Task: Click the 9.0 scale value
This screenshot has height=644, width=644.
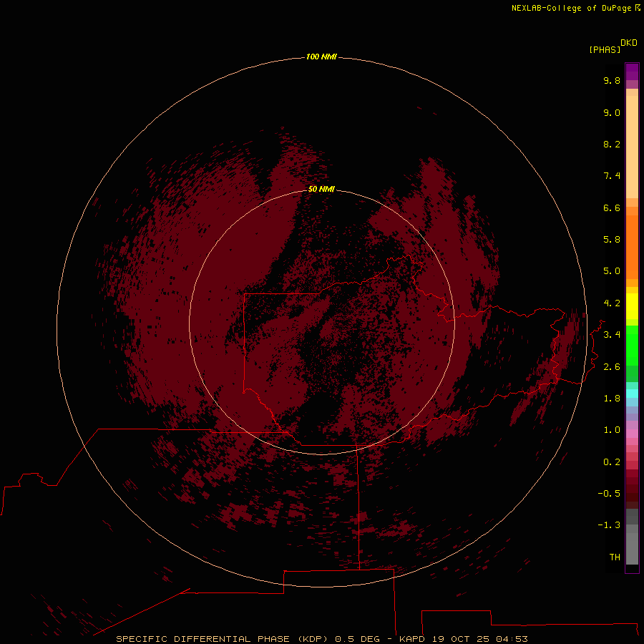Action: (x=612, y=112)
